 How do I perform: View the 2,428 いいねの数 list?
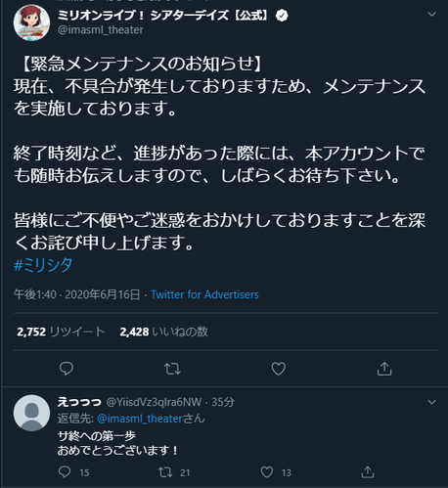[164, 332]
